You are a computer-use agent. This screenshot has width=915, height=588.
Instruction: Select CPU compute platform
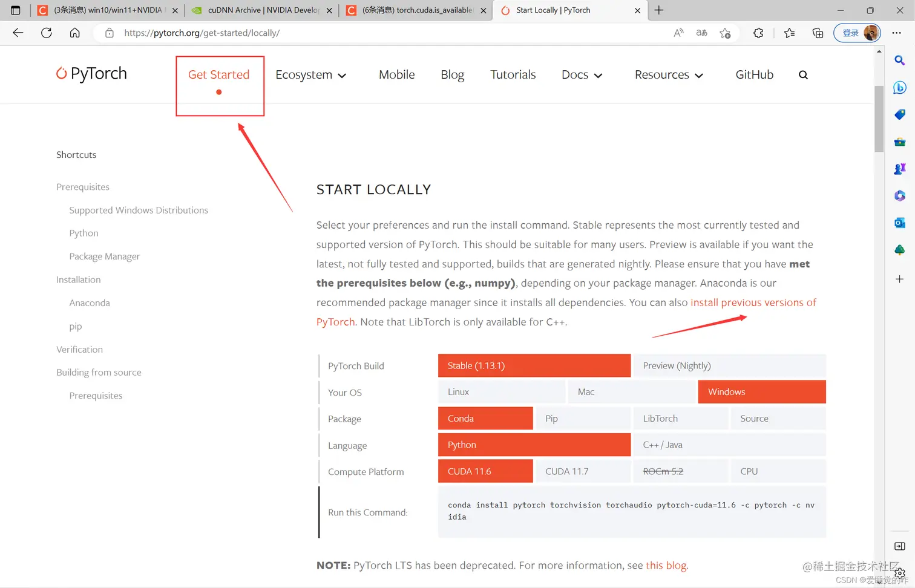tap(778, 471)
